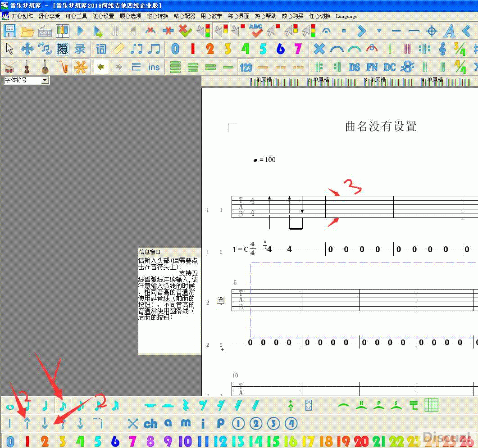Viewport: 478px width, 448px height.
Task: Click the FN fine sign icon
Action: (372, 67)
